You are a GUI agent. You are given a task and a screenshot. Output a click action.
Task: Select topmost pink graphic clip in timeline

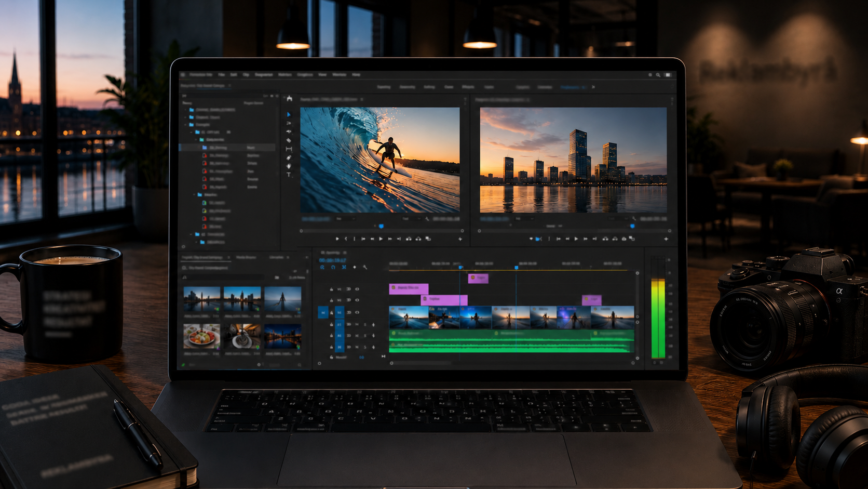pos(478,278)
